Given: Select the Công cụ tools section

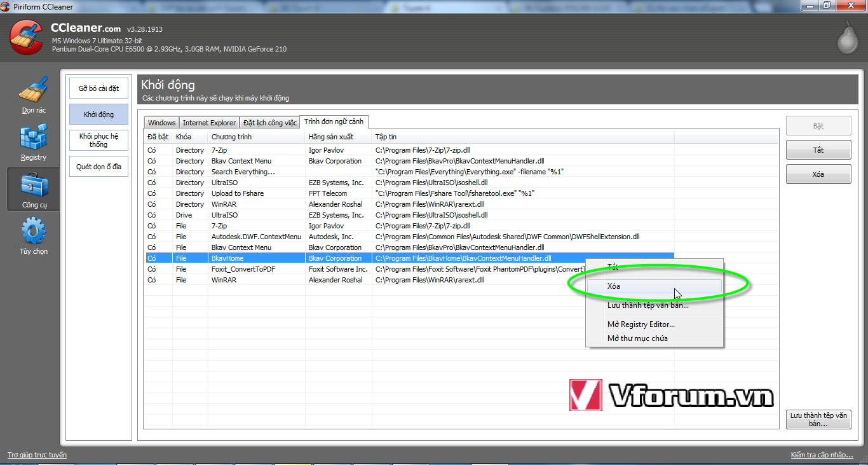Looking at the screenshot, I should click(x=33, y=190).
